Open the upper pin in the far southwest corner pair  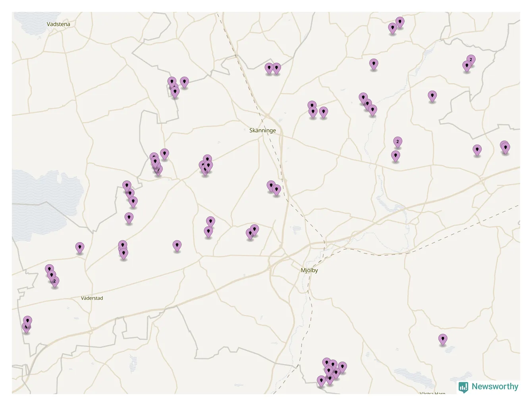pyautogui.click(x=27, y=321)
